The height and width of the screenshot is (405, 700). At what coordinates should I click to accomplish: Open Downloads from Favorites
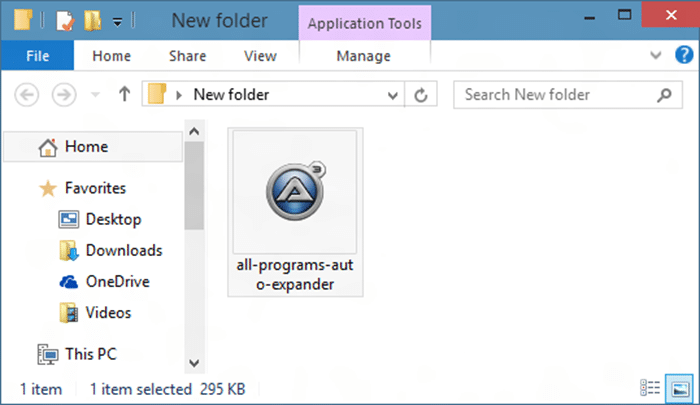click(124, 251)
